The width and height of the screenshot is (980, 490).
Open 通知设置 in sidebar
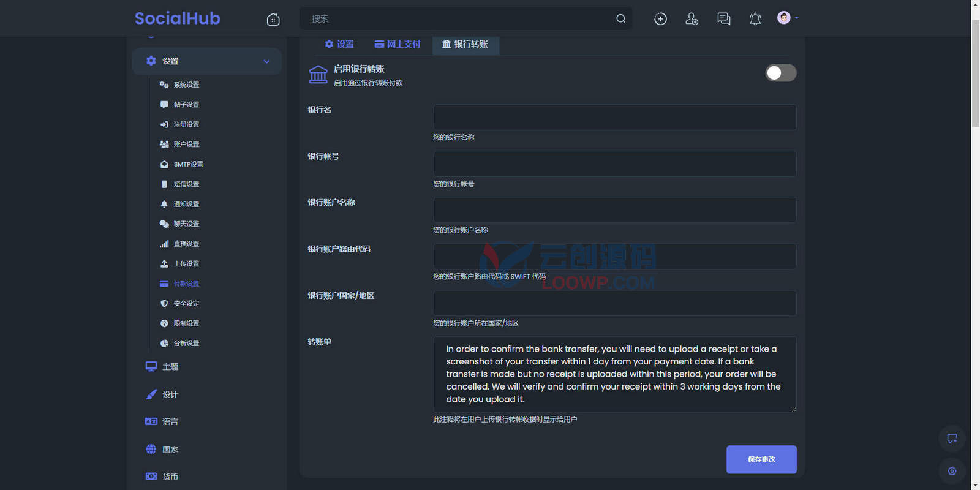click(x=186, y=204)
